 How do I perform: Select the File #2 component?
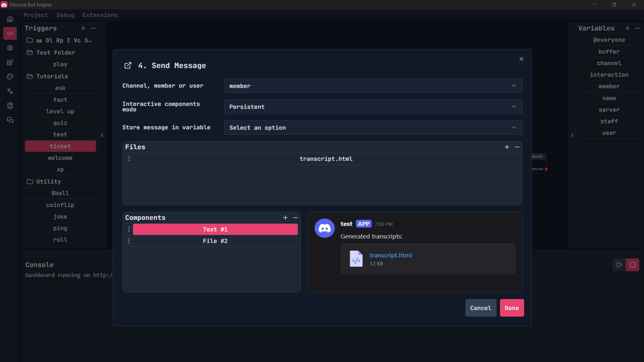[x=215, y=241]
